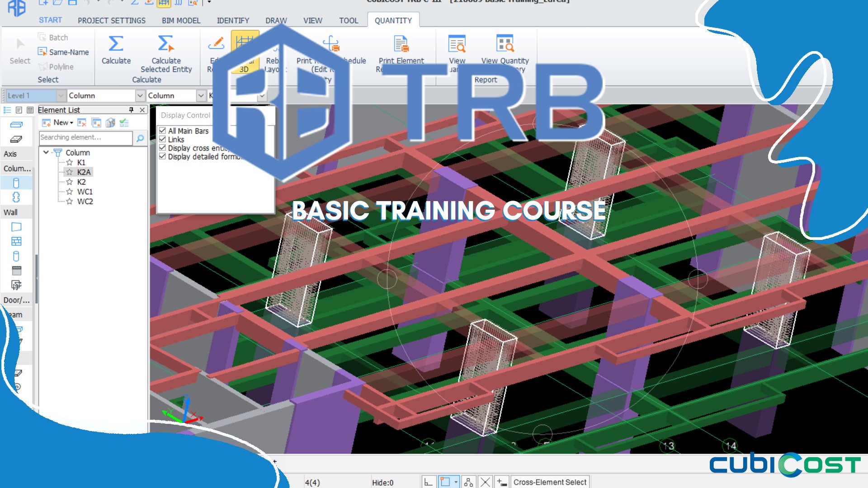
Task: Click Calculate Selected Entity icon
Action: click(165, 44)
